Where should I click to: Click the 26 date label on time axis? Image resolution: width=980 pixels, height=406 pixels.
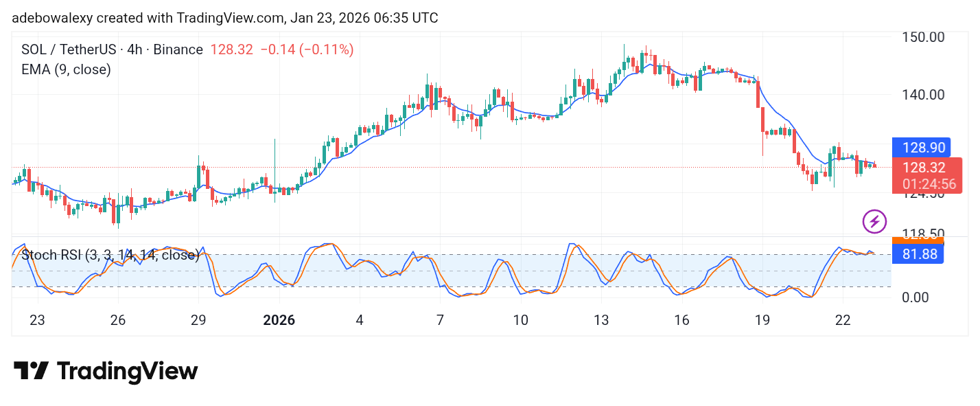pos(117,321)
